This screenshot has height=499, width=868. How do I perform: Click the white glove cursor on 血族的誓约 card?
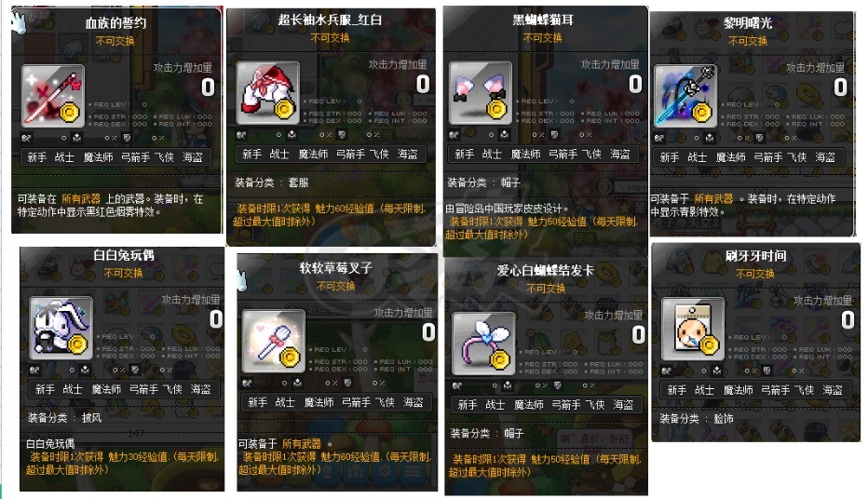(x=19, y=21)
